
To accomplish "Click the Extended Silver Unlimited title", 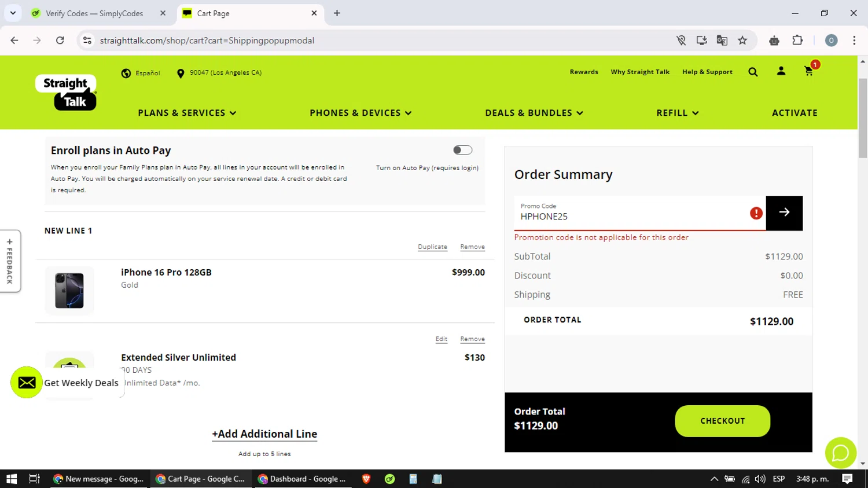I will click(178, 357).
